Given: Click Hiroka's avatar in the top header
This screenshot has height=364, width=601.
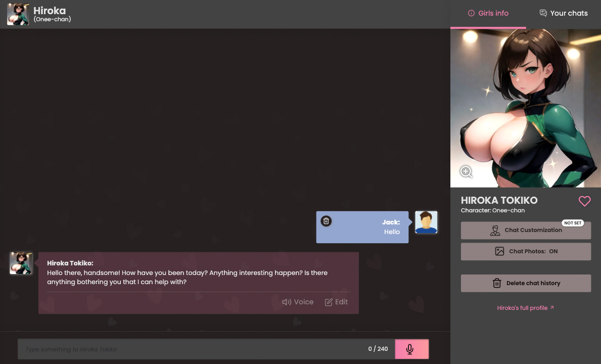Looking at the screenshot, I should coord(18,14).
